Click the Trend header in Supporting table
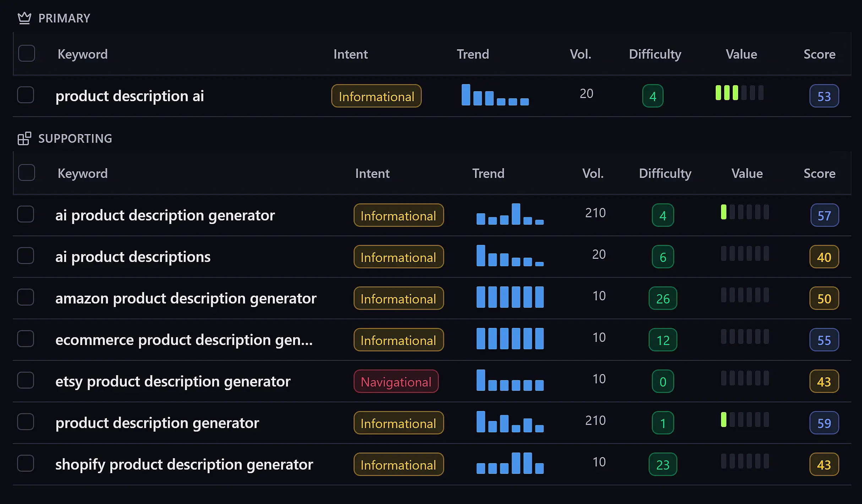This screenshot has width=862, height=504. tap(488, 173)
